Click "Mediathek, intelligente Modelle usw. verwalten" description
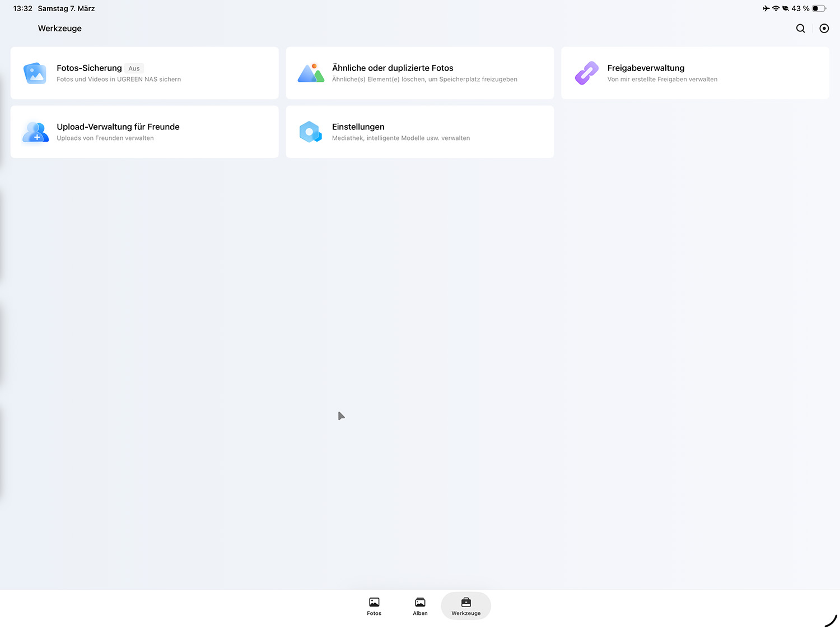The height and width of the screenshot is (630, 840). click(401, 138)
